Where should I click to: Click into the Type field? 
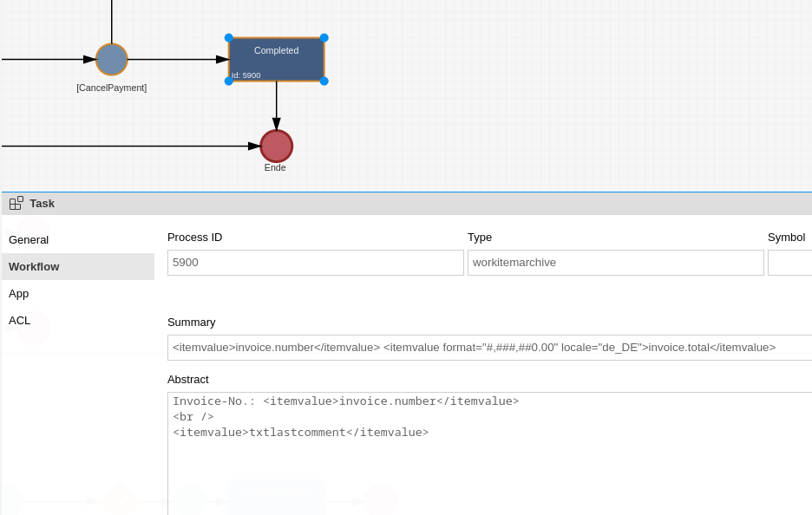tap(615, 262)
